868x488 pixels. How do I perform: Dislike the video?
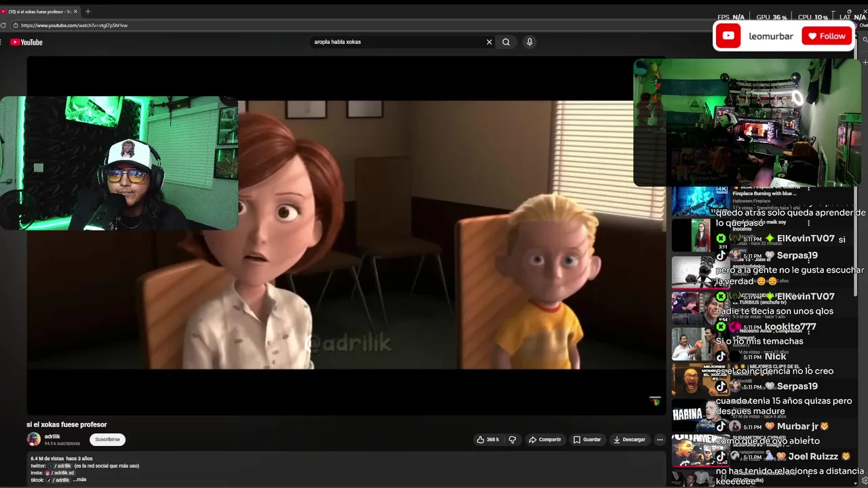[512, 439]
